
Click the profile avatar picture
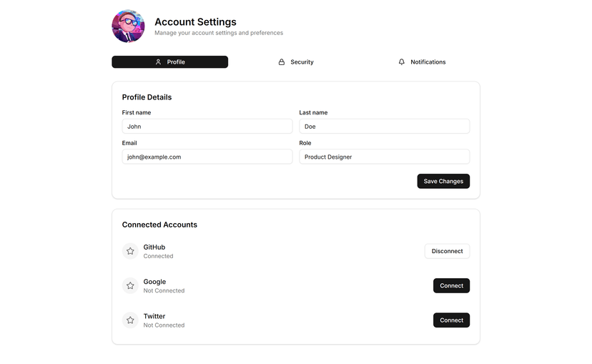pos(128,26)
